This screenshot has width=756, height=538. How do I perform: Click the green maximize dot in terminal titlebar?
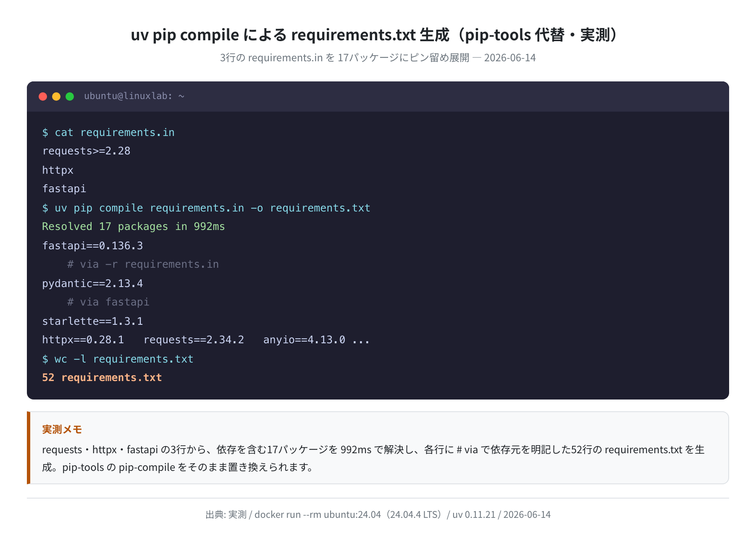pos(70,97)
